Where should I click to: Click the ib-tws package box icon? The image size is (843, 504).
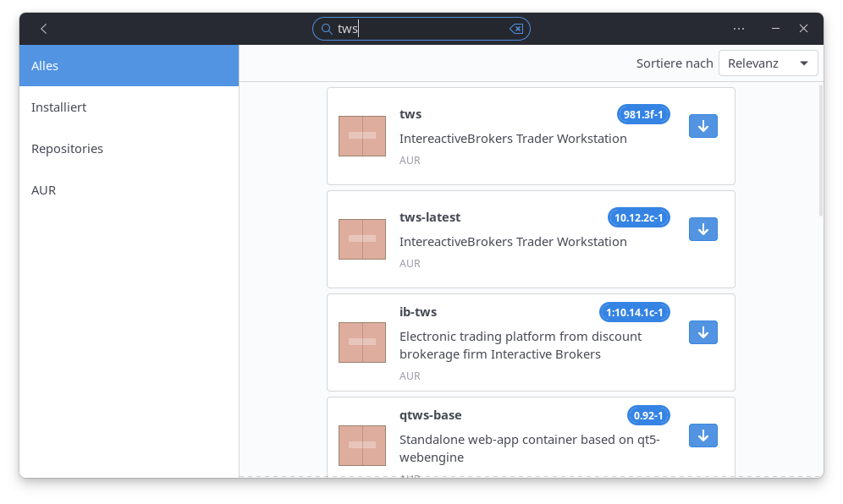point(361,342)
